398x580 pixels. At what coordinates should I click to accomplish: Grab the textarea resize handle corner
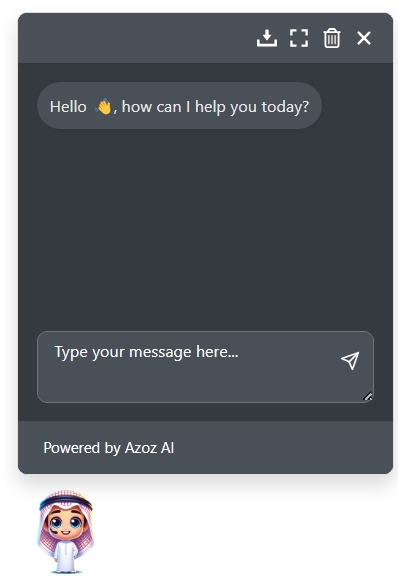tap(368, 397)
